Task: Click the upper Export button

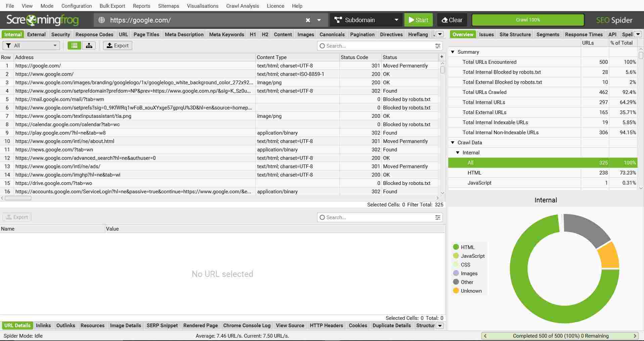Action: click(x=118, y=46)
